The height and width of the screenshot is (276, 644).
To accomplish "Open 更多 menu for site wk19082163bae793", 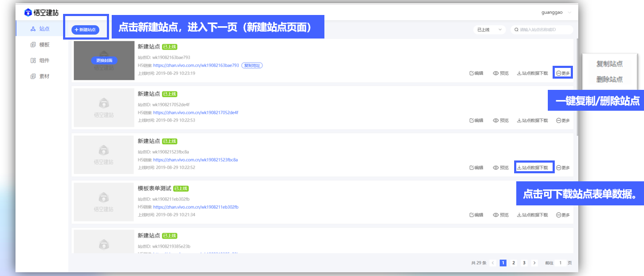I will coord(563,73).
